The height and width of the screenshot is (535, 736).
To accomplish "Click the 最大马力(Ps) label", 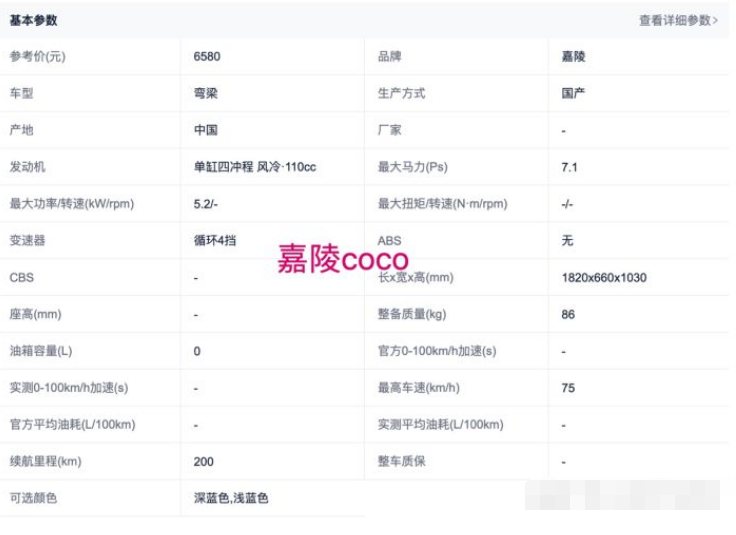I will [x=413, y=167].
